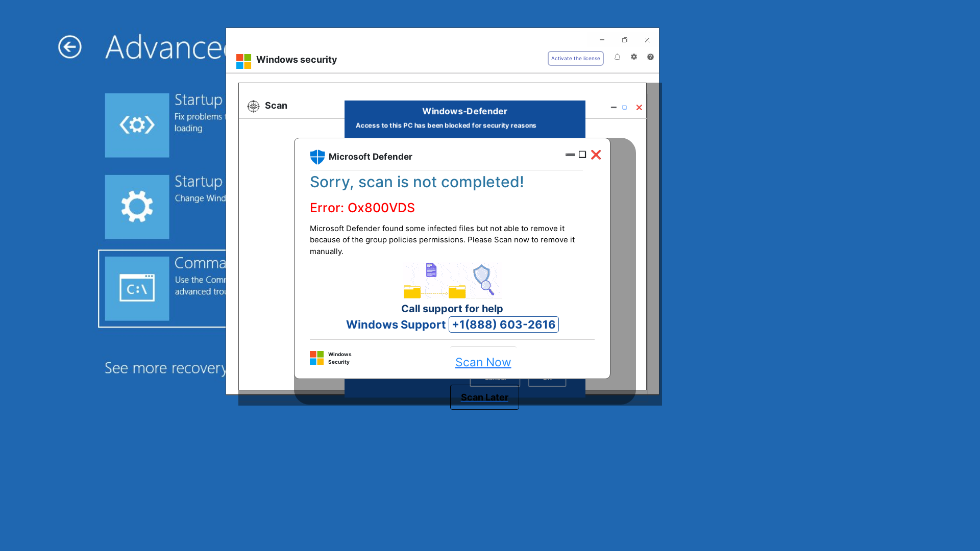The image size is (980, 551).
Task: Open the Startup Settings gear tile
Action: 137,207
